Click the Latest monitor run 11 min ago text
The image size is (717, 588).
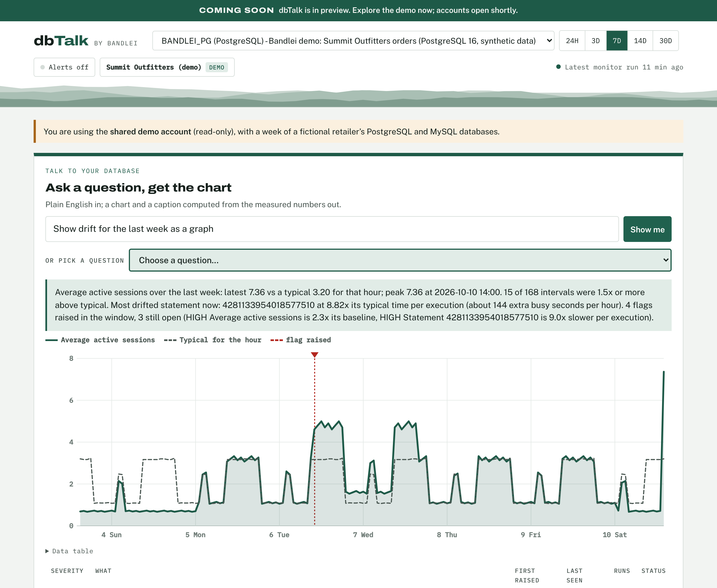(624, 67)
